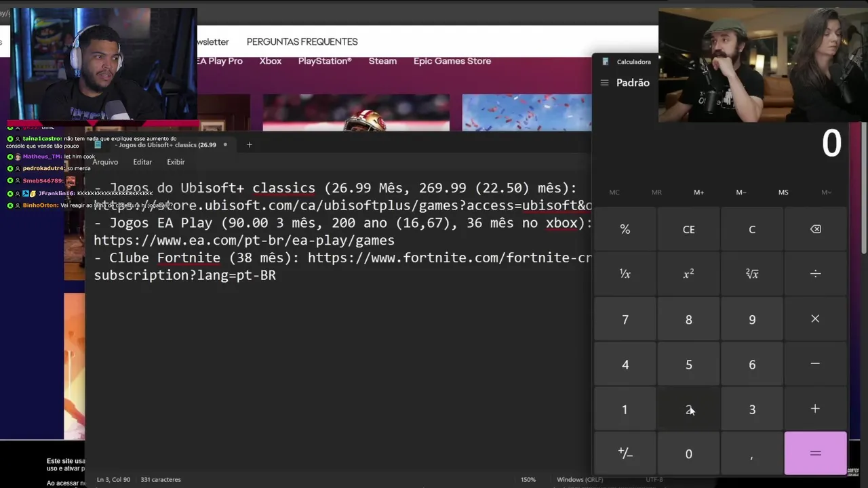Click digit 0 on Calculator keypad
The image size is (868, 488).
coord(688,453)
